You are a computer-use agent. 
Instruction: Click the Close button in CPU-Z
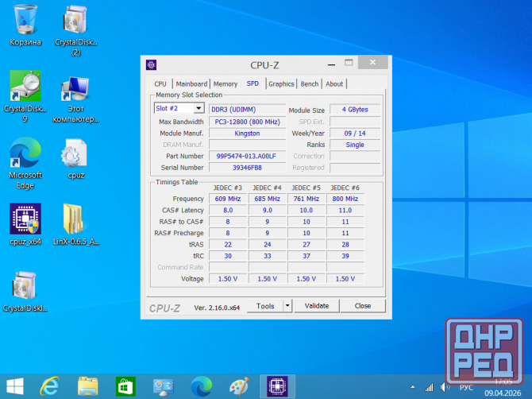coord(363,306)
